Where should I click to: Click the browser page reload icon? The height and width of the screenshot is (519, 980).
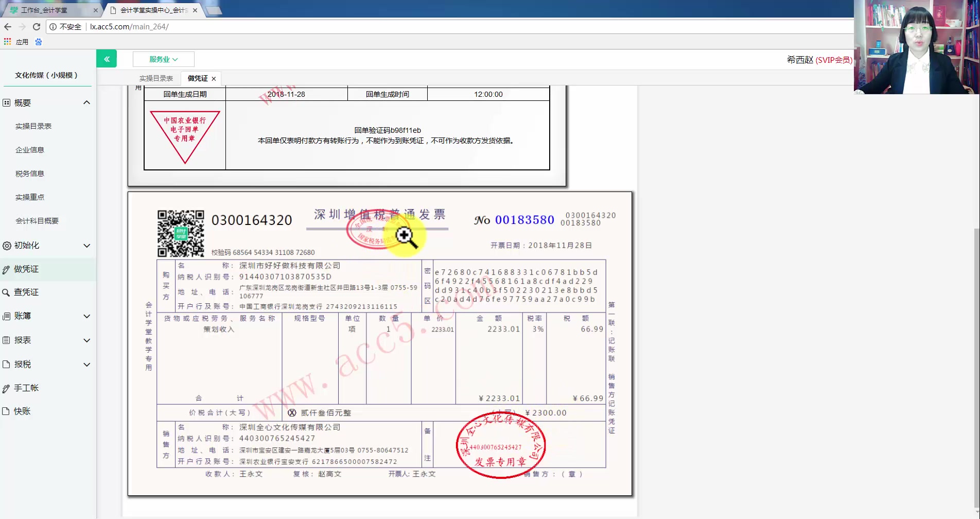pyautogui.click(x=36, y=27)
